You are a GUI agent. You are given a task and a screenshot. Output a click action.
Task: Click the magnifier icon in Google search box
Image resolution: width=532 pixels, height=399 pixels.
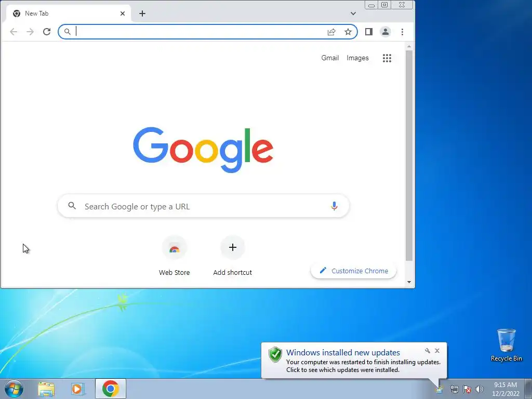pos(72,206)
